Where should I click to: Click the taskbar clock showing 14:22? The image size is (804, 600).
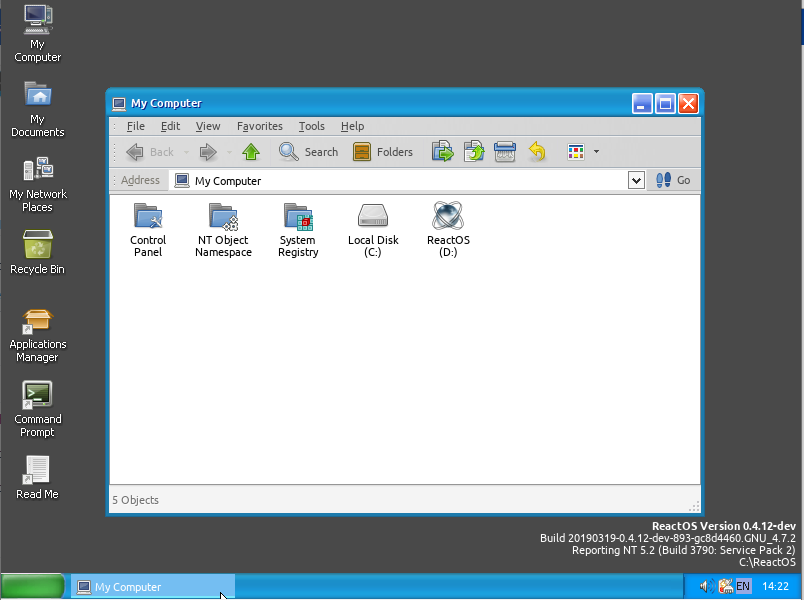pyautogui.click(x=775, y=586)
